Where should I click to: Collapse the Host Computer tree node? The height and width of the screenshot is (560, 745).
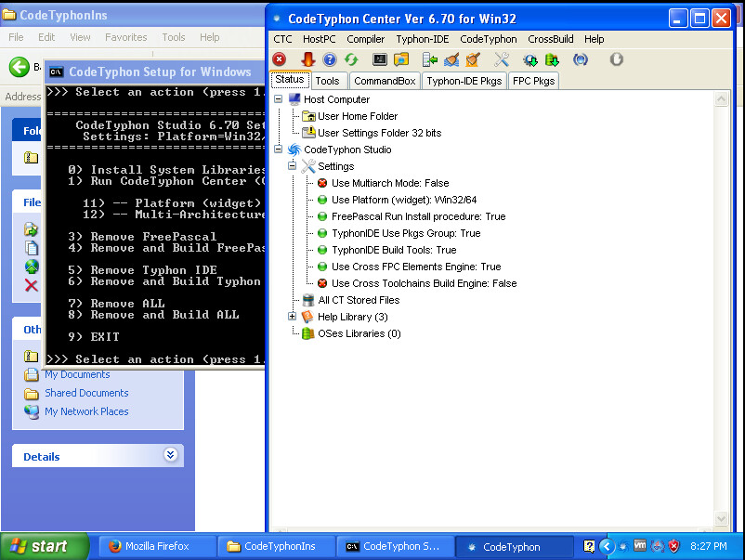pos(278,99)
